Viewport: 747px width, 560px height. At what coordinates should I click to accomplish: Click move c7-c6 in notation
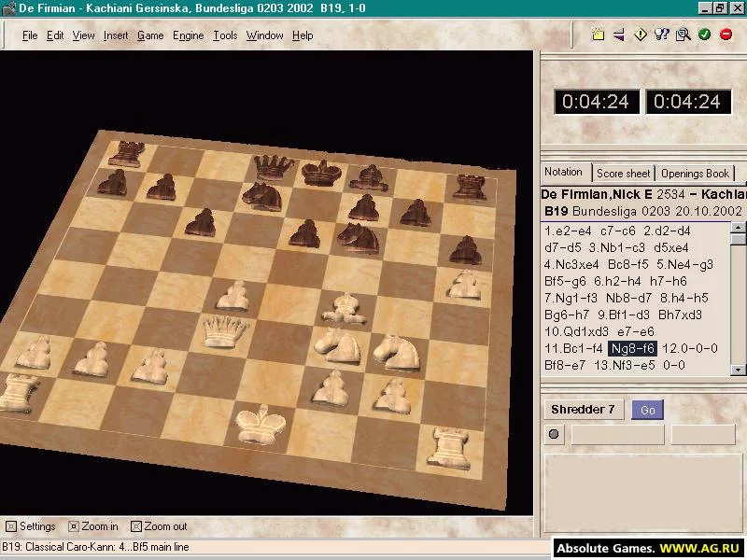(618, 231)
